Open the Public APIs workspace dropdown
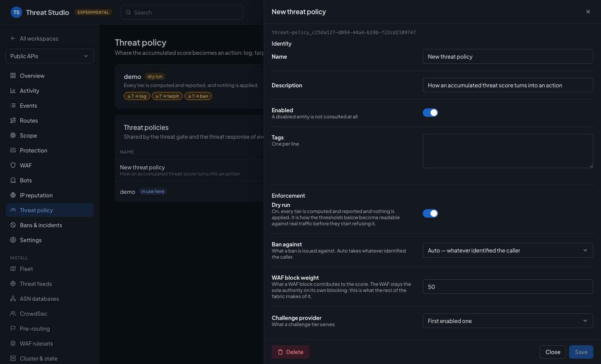601x364 pixels. (x=49, y=56)
